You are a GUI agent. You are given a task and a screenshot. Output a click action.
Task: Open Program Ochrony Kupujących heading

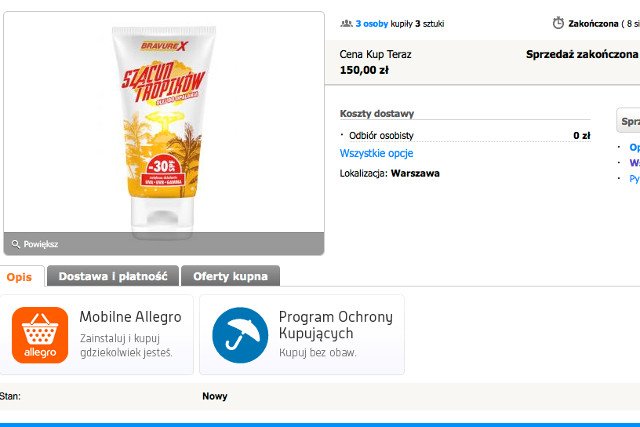click(x=335, y=324)
